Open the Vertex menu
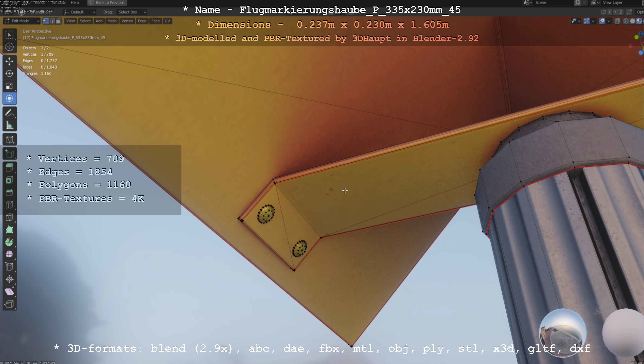This screenshot has width=644, height=364. click(127, 21)
